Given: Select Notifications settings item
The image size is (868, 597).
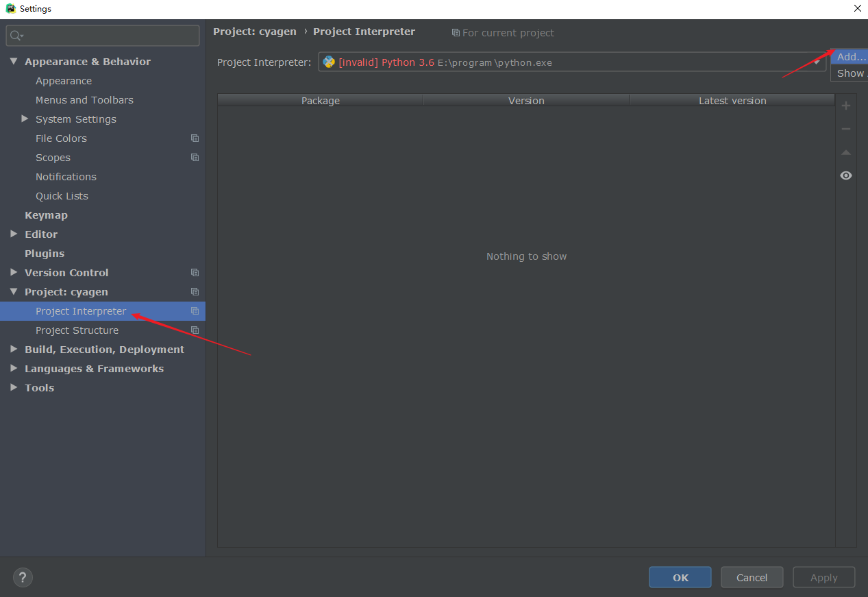Looking at the screenshot, I should (x=66, y=177).
